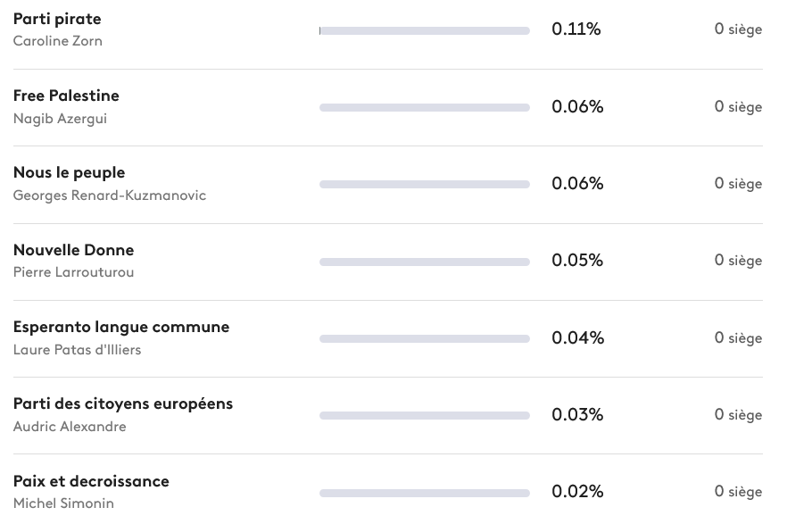Click the Parti pirate vote share bar
Image resolution: width=812 pixels, height=524 pixels.
(424, 30)
